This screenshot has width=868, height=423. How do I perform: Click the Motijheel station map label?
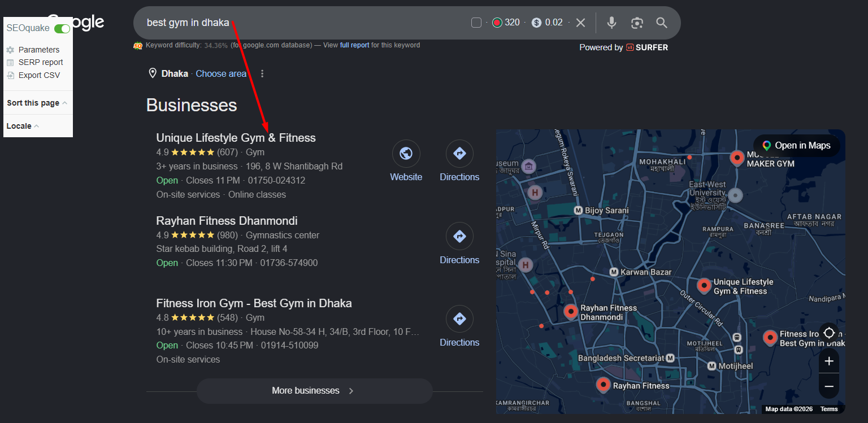tap(735, 366)
